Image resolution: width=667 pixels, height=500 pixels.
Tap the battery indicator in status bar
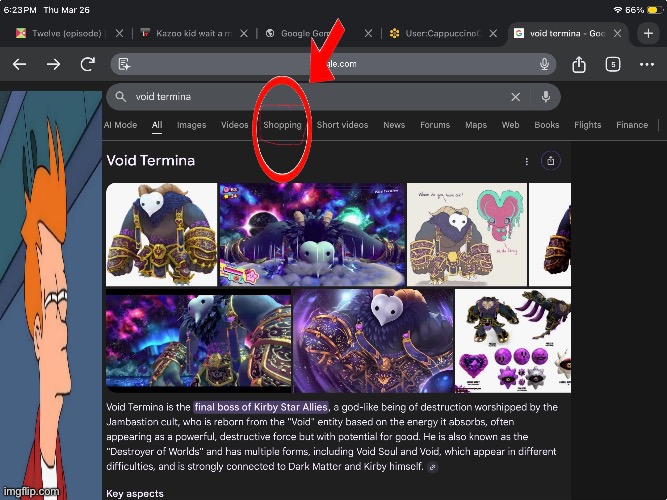pyautogui.click(x=653, y=10)
